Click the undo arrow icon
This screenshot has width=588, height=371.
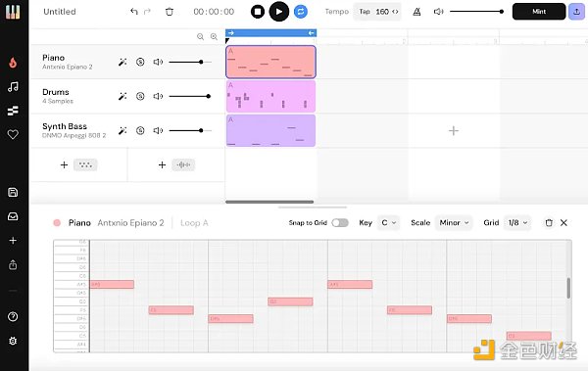(134, 12)
